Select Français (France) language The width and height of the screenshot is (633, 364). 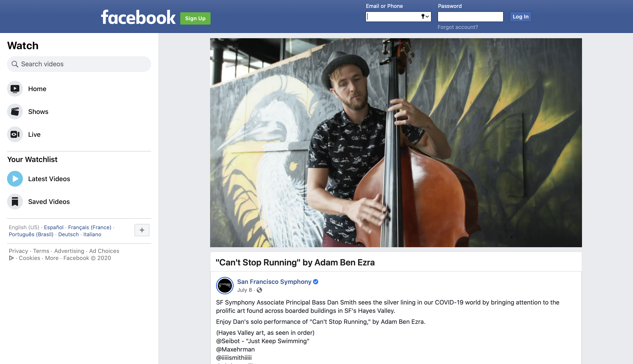(x=90, y=227)
